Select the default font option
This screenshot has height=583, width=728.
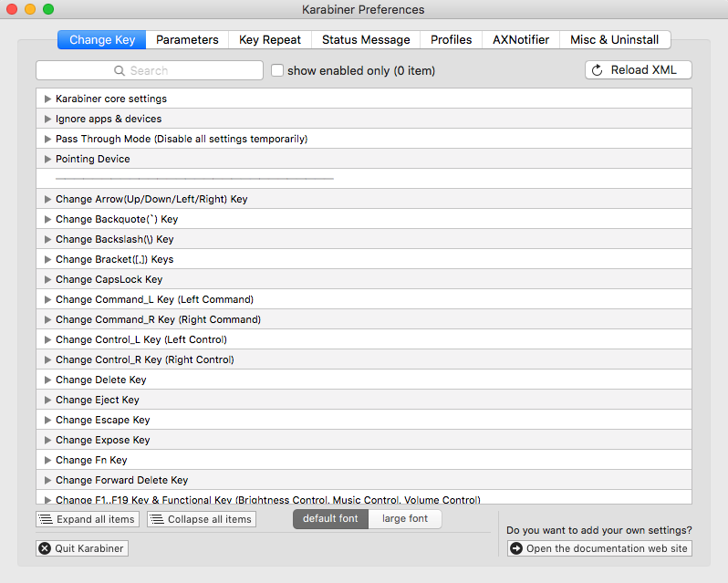tap(330, 518)
